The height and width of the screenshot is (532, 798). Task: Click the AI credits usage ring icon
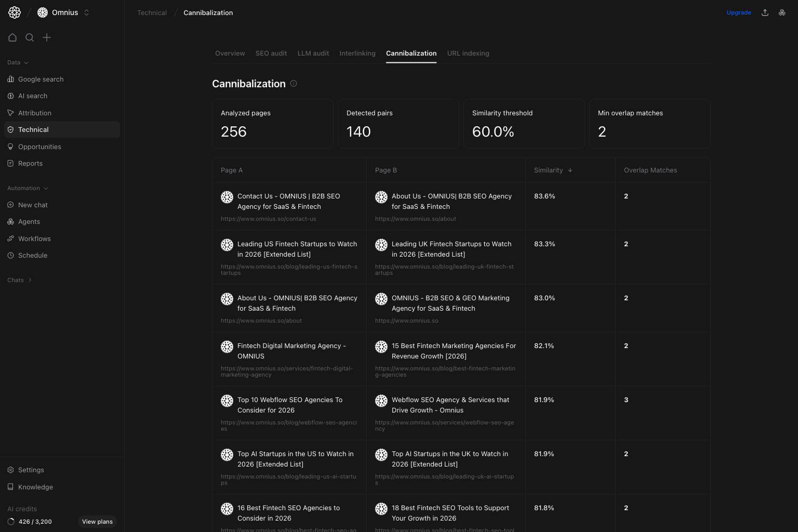click(x=11, y=522)
